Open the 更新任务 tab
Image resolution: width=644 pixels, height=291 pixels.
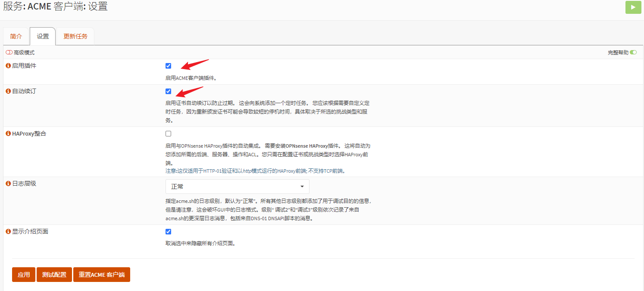coord(75,36)
